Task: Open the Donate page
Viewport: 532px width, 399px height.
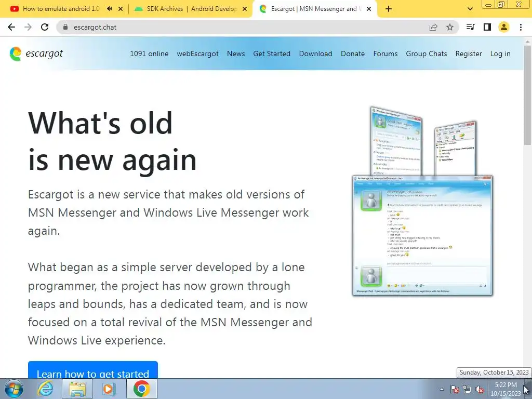Action: (x=353, y=54)
